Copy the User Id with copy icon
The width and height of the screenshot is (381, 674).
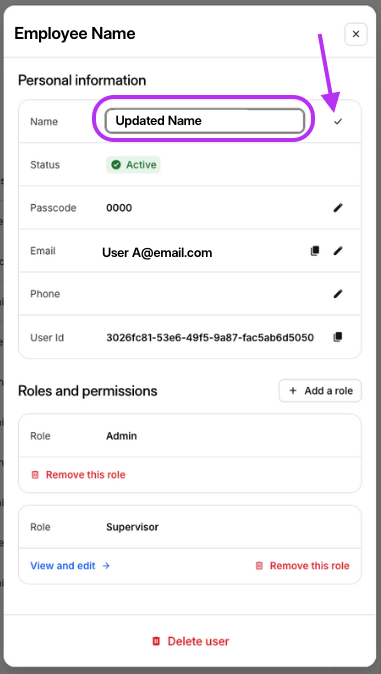tap(338, 337)
